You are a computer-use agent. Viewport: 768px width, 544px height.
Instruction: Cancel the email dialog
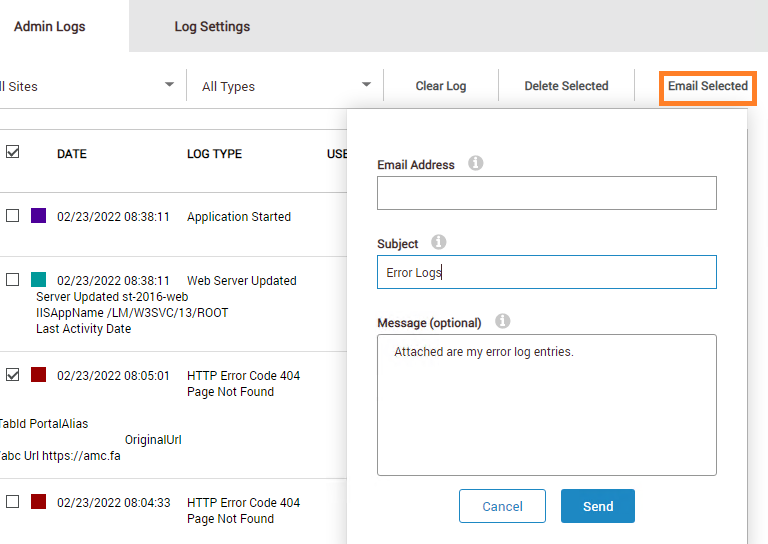pos(502,506)
